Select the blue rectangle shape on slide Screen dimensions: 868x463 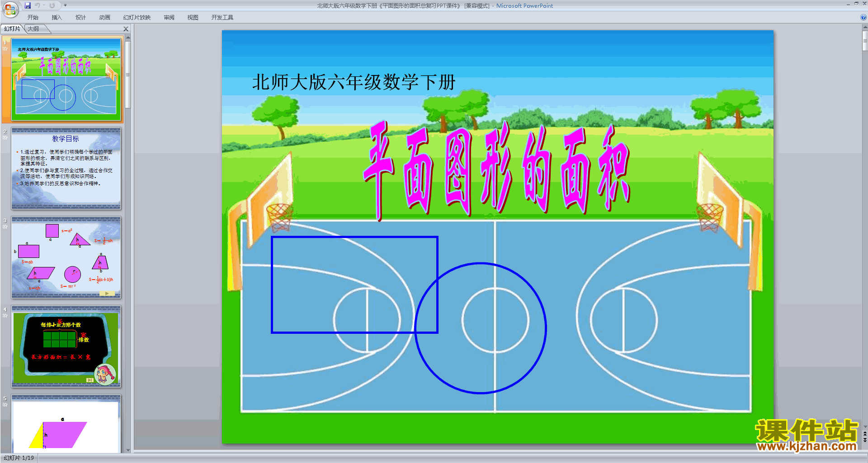(x=354, y=285)
